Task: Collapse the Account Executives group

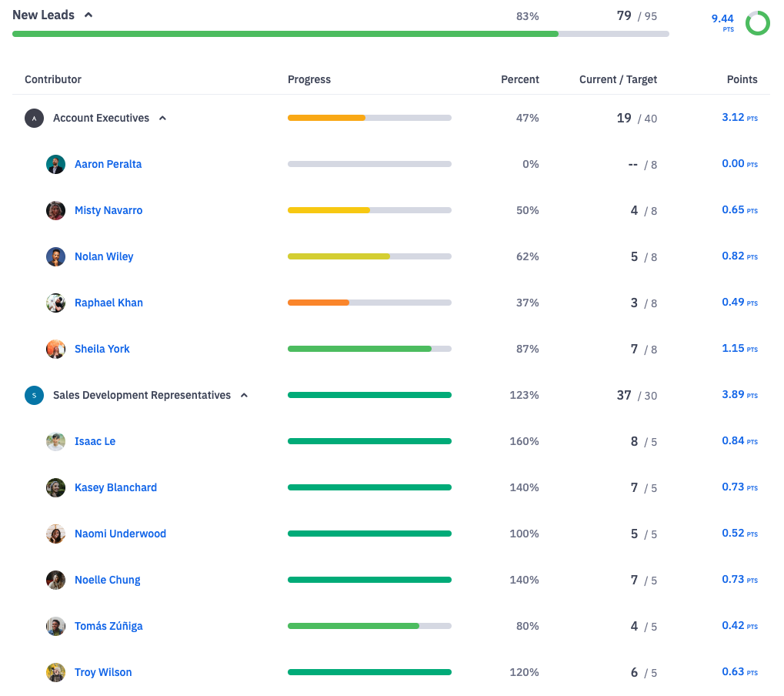Action: (x=162, y=118)
